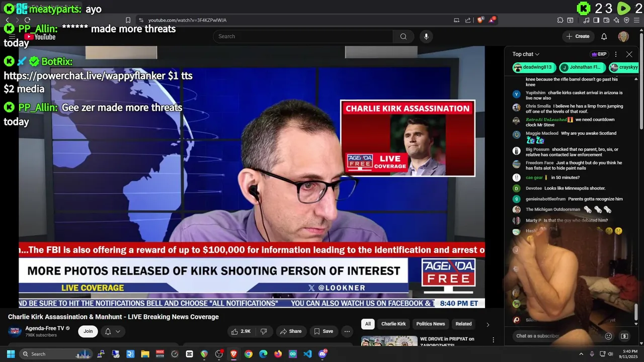Screen dimensions: 644x362
Task: Click chat message from The Michigan Outdoorsman
Action: point(569,209)
